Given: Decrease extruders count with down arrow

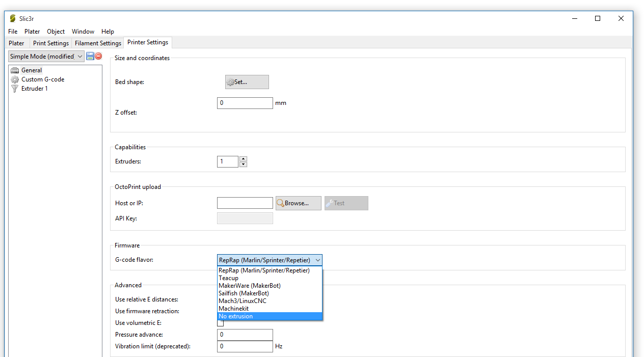Looking at the screenshot, I should coord(243,164).
